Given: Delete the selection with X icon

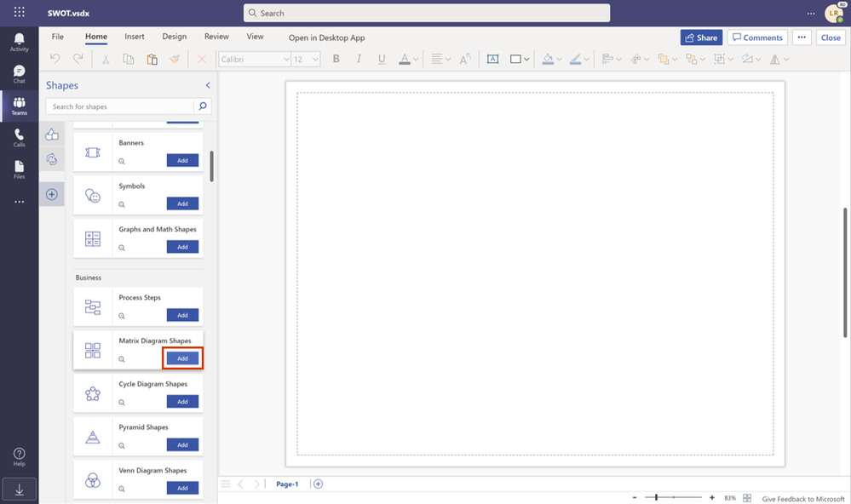Looking at the screenshot, I should 201,59.
